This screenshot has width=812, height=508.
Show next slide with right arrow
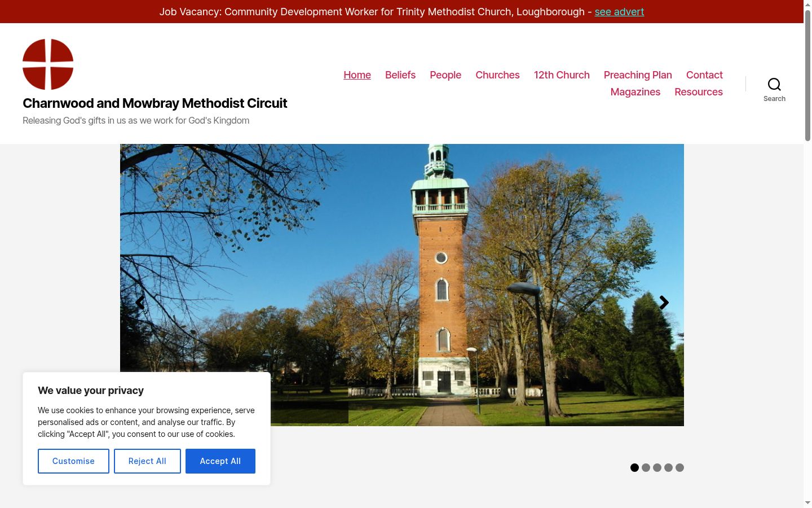(x=664, y=303)
